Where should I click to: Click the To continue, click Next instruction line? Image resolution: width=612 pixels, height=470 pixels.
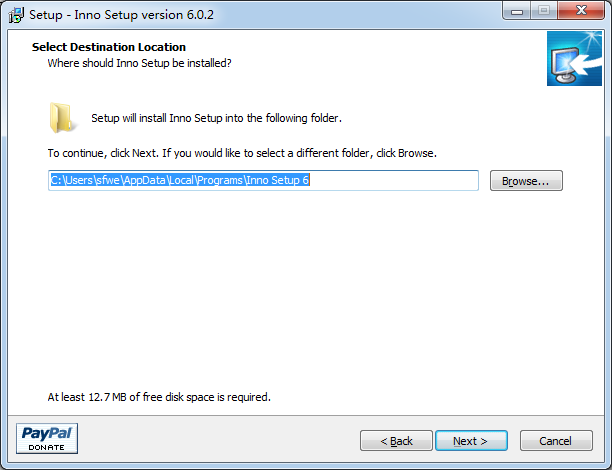242,154
